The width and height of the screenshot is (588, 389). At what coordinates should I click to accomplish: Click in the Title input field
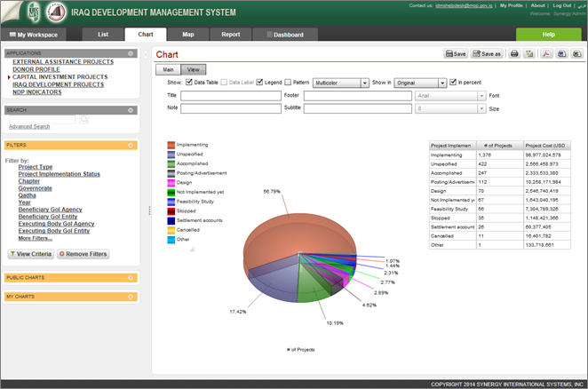coord(231,96)
